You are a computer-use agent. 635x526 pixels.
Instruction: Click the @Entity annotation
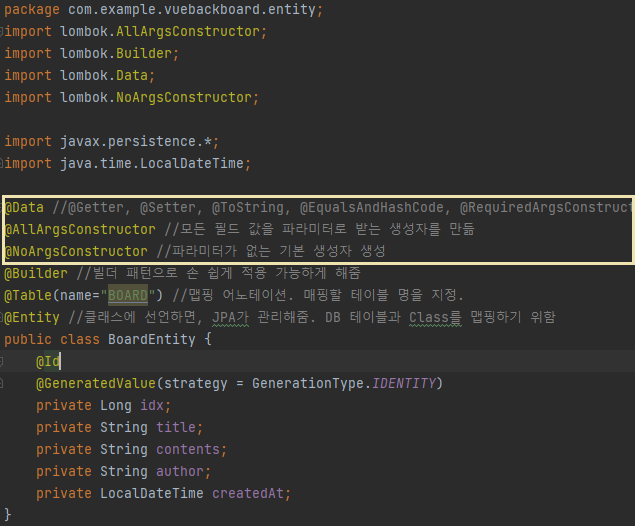point(32,317)
